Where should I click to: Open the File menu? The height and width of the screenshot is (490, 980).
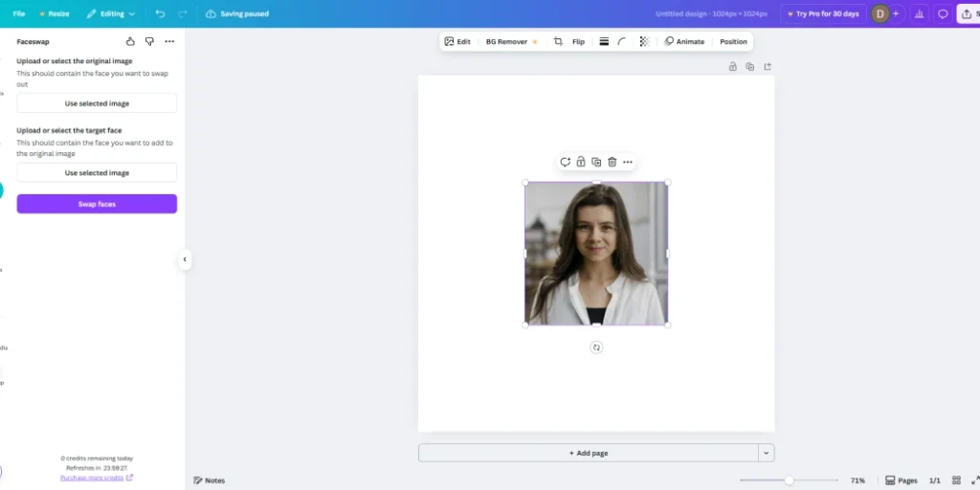coord(19,14)
